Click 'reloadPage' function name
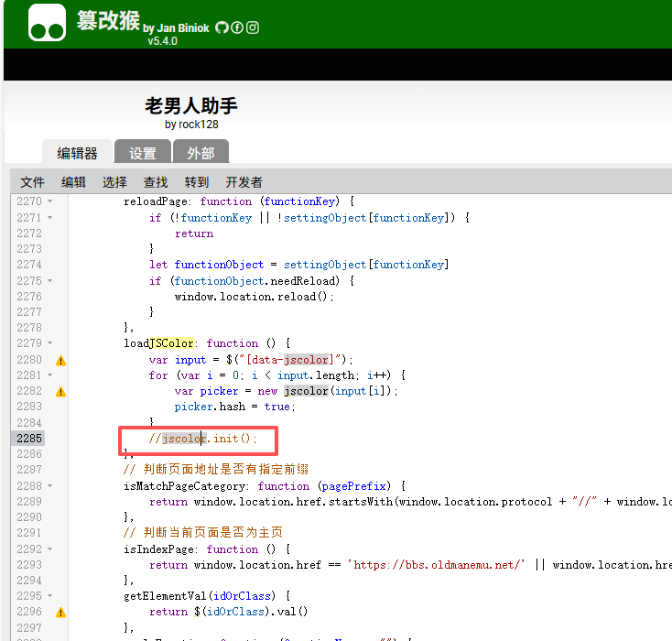Image resolution: width=672 pixels, height=641 pixels. [155, 201]
